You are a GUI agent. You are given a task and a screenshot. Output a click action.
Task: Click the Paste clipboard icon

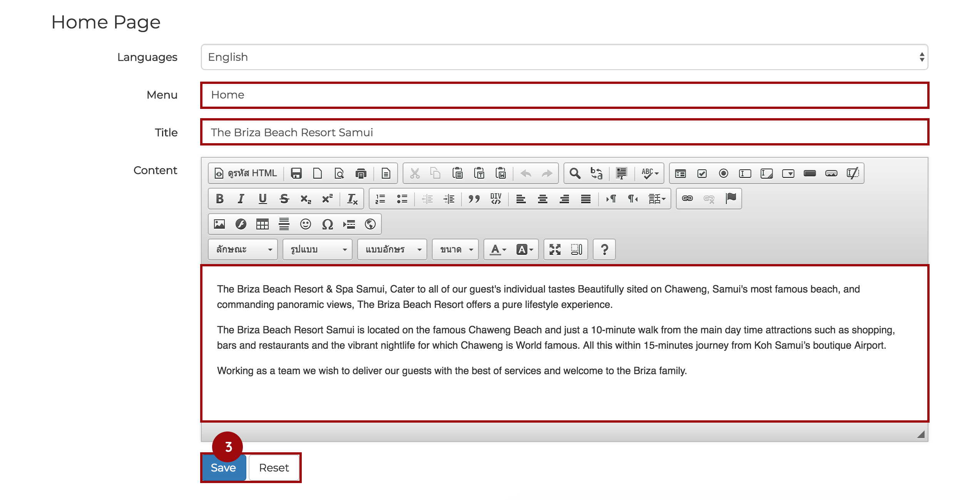457,173
